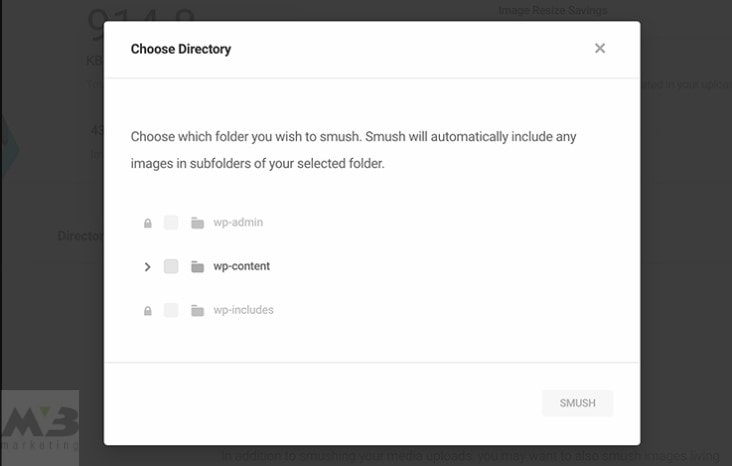Image resolution: width=732 pixels, height=466 pixels.
Task: Click the M3 marketing logo
Action: coord(40,427)
